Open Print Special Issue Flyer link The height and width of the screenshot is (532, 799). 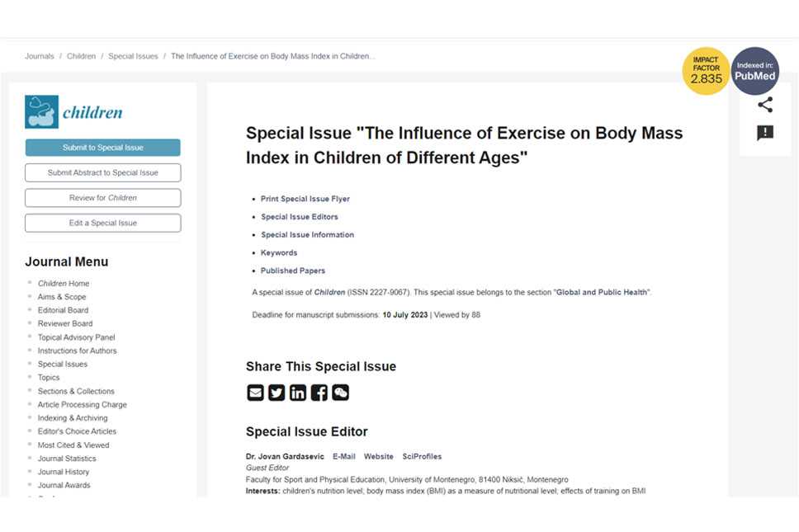[305, 199]
